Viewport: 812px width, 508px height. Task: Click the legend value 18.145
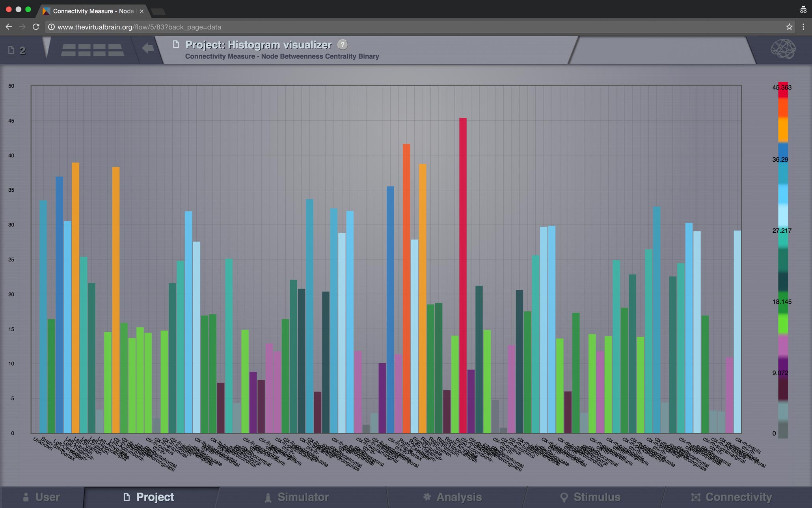tap(782, 302)
